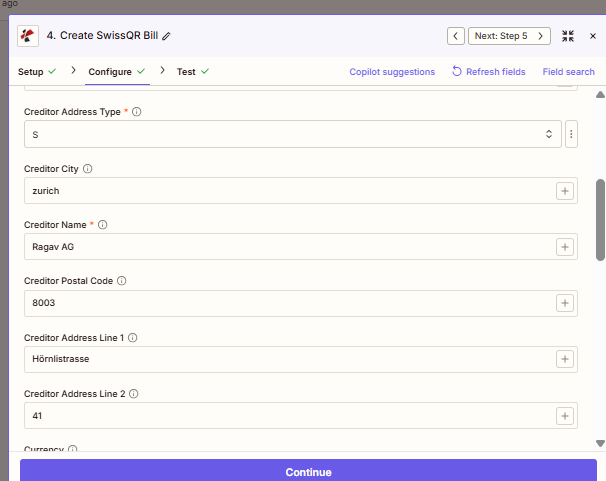
Task: Open the three-dot menu beside Address Type
Action: point(571,134)
